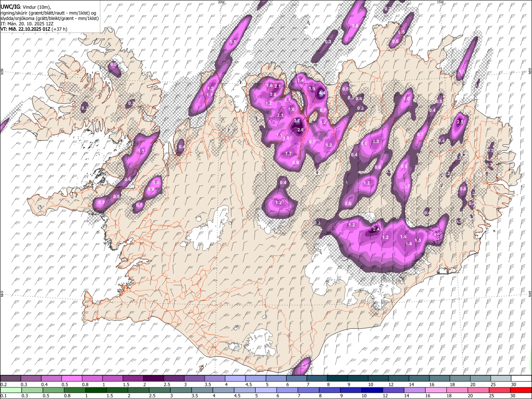Click the '1.7' precipitation value on map
Image resolution: width=532 pixels, height=399 pixels.
[288, 154]
